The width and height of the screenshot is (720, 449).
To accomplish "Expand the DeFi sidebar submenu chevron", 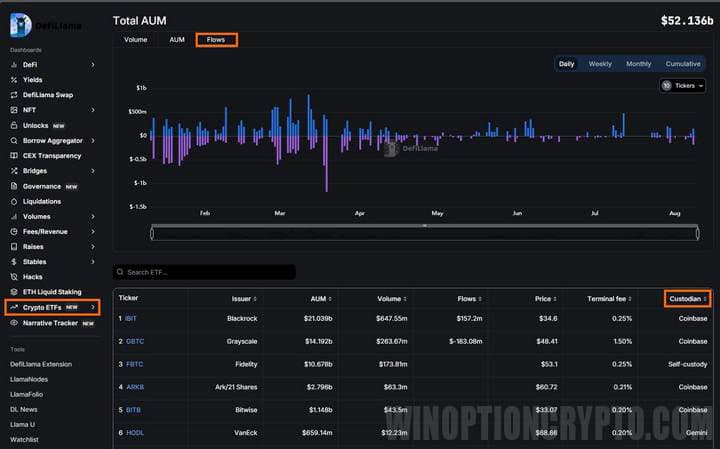I will click(x=93, y=65).
